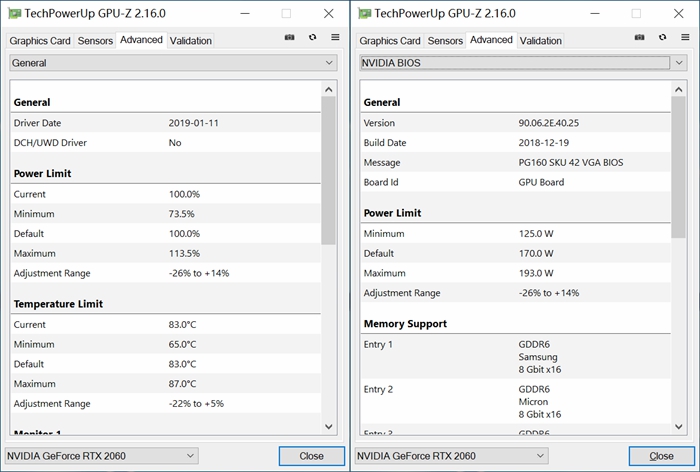This screenshot has height=472, width=700.
Task: Click the PG160 SKU 42 VGA BIOS message
Action: pyautogui.click(x=571, y=162)
